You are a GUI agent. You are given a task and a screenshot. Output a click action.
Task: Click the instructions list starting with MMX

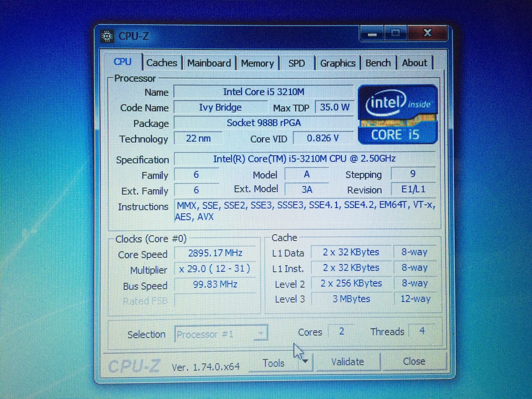(305, 211)
